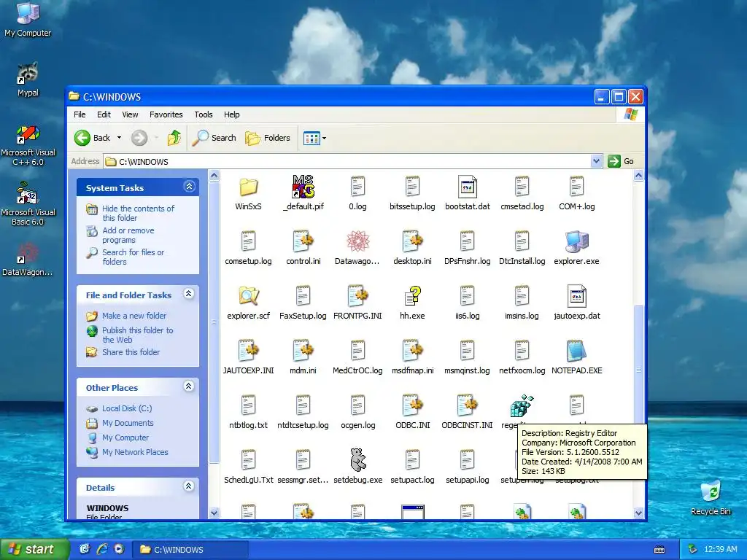Launch Windows Media Player from Quick Launch
This screenshot has width=747, height=560.
point(119,549)
